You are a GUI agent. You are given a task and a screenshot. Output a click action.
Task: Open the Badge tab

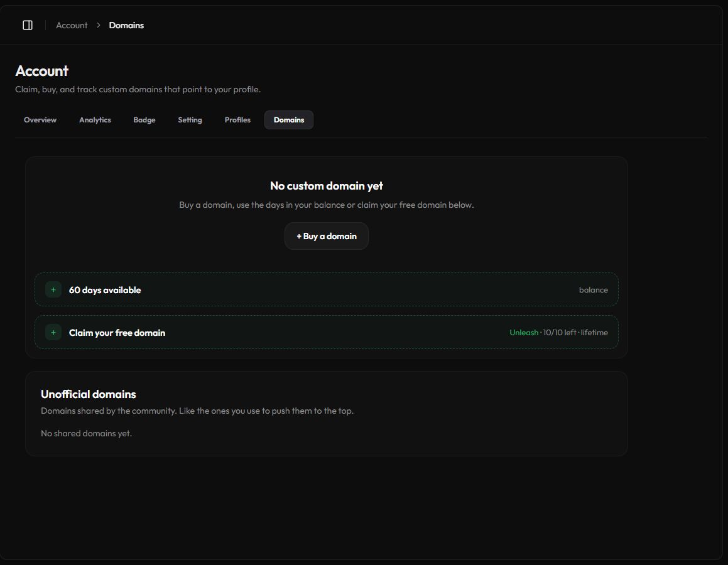pyautogui.click(x=144, y=120)
